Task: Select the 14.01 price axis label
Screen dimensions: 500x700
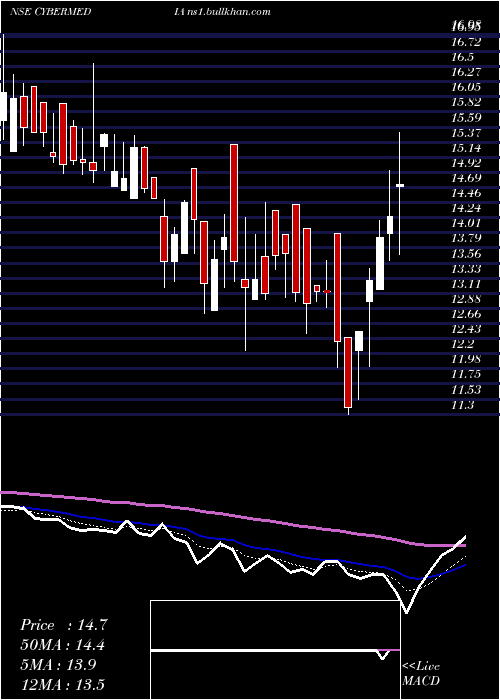Action: click(x=466, y=223)
